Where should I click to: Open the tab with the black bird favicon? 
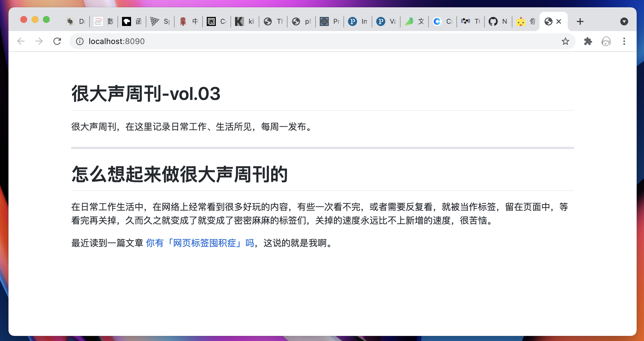point(132,21)
